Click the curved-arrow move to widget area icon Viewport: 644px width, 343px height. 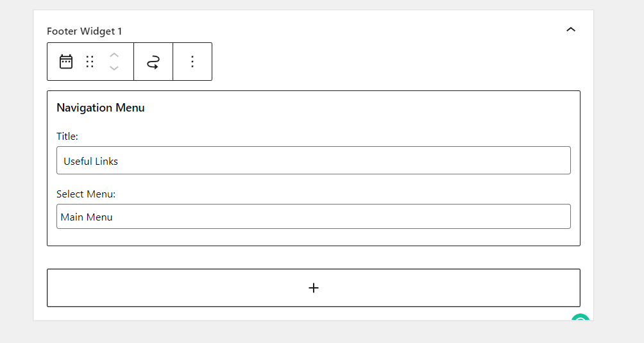tap(153, 62)
